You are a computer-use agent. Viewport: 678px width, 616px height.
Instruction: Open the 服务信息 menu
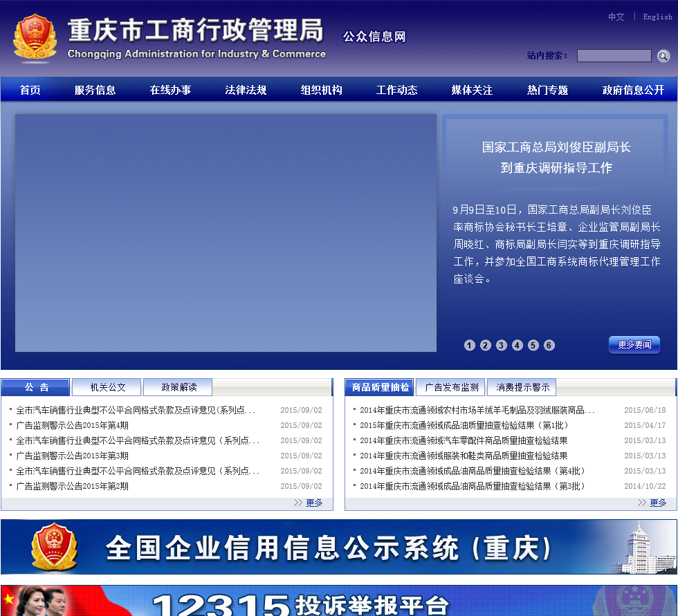click(x=95, y=90)
